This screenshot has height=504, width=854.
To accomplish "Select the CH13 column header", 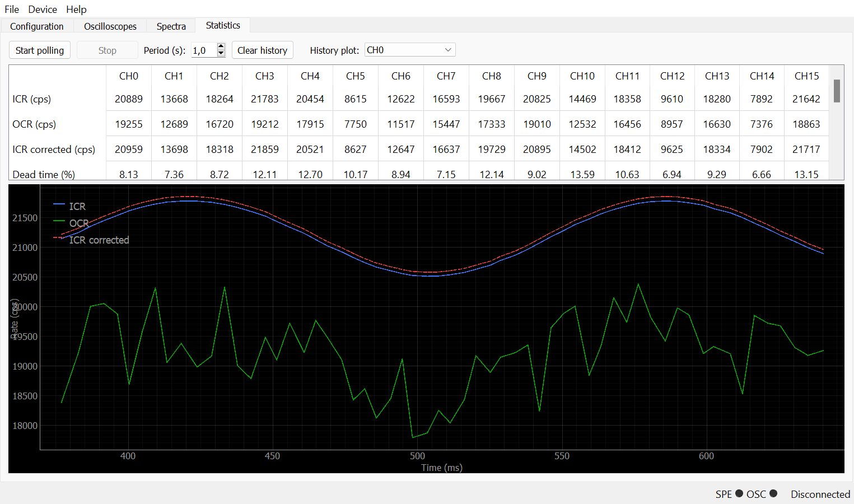I will (x=717, y=76).
